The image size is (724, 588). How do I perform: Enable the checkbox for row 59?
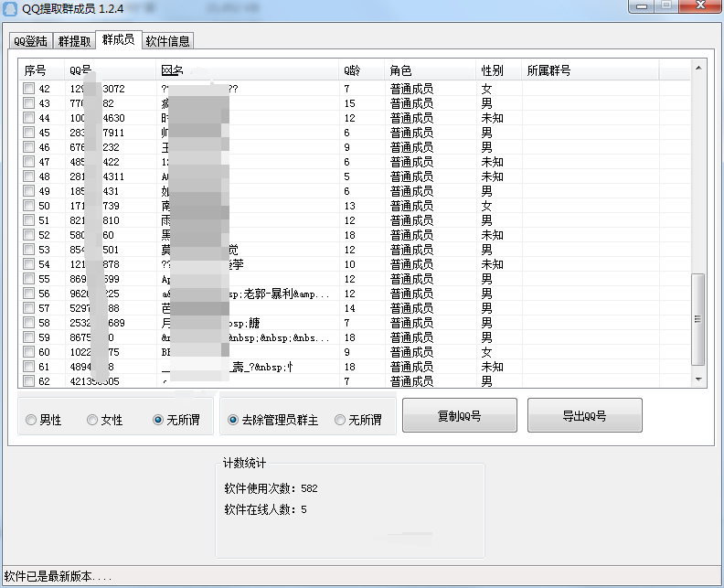(x=28, y=337)
